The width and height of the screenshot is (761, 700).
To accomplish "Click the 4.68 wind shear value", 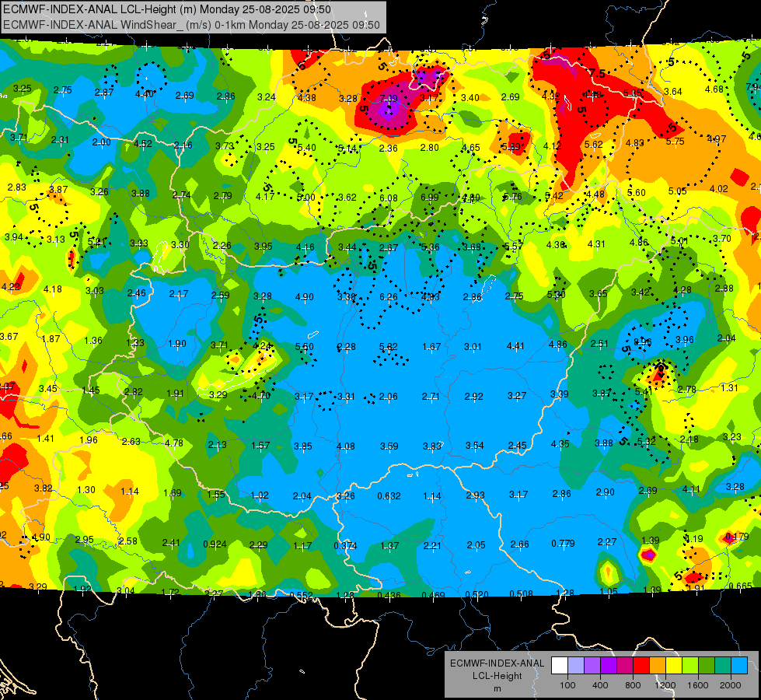I will coord(714,89).
